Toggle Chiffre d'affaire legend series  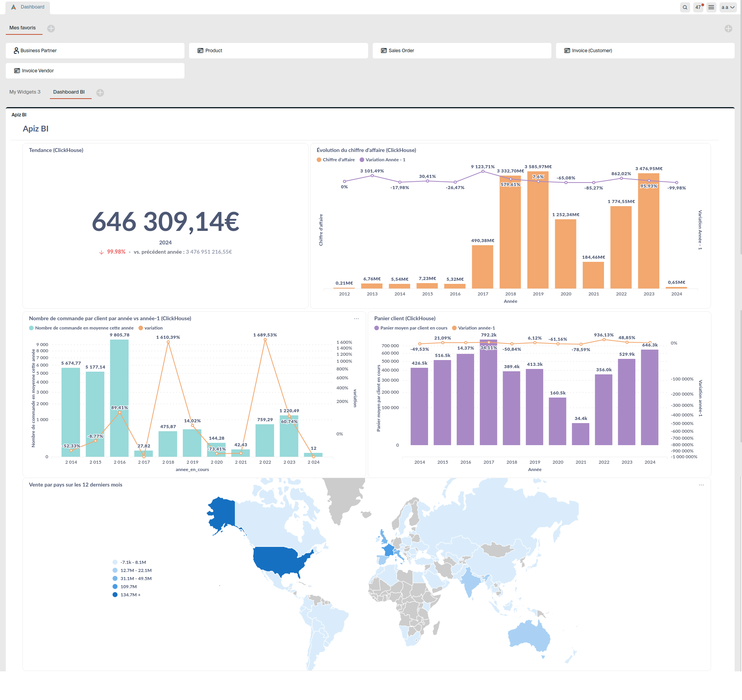click(335, 160)
